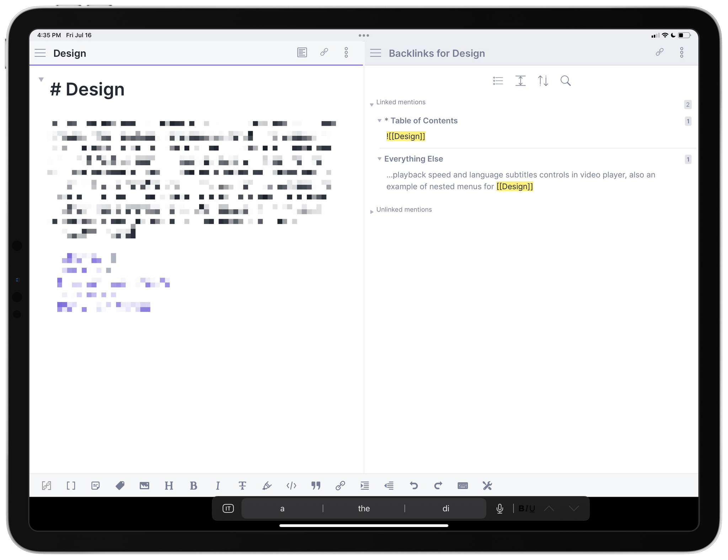Click the bold formatting icon
728x560 pixels.
tap(193, 485)
